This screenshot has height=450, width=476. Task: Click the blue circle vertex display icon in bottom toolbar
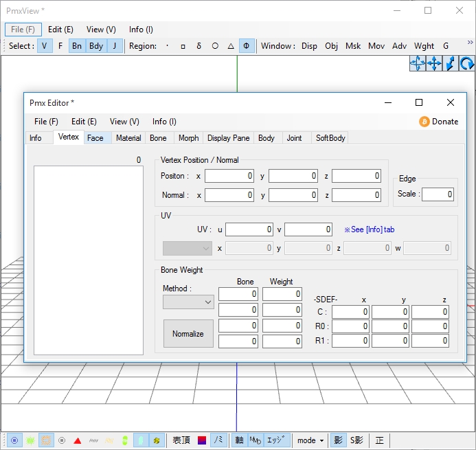(14, 440)
